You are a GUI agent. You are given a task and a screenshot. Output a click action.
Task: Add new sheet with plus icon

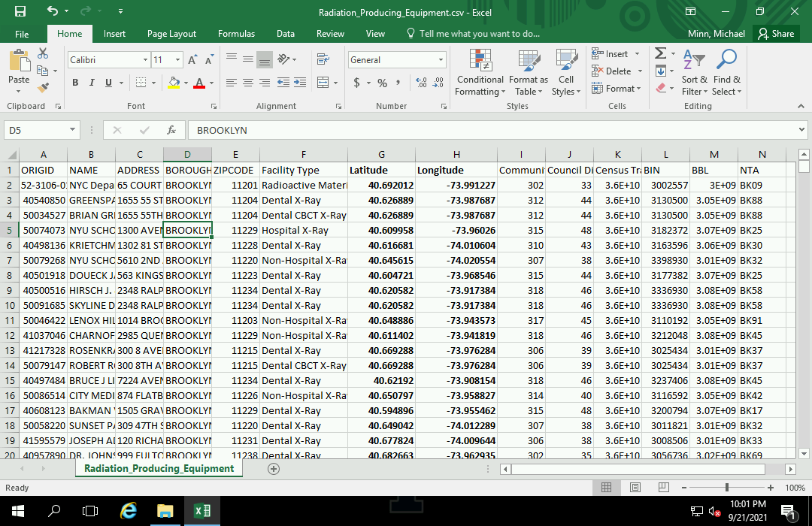coord(274,468)
